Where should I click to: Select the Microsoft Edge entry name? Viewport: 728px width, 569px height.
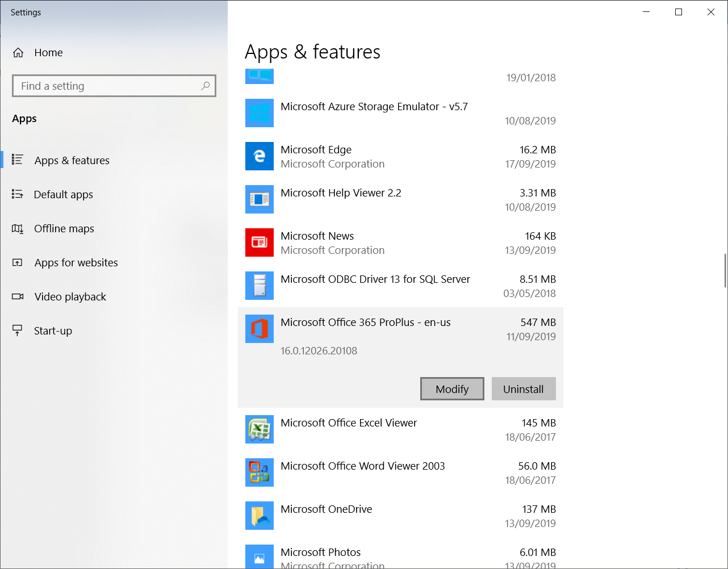pos(316,149)
